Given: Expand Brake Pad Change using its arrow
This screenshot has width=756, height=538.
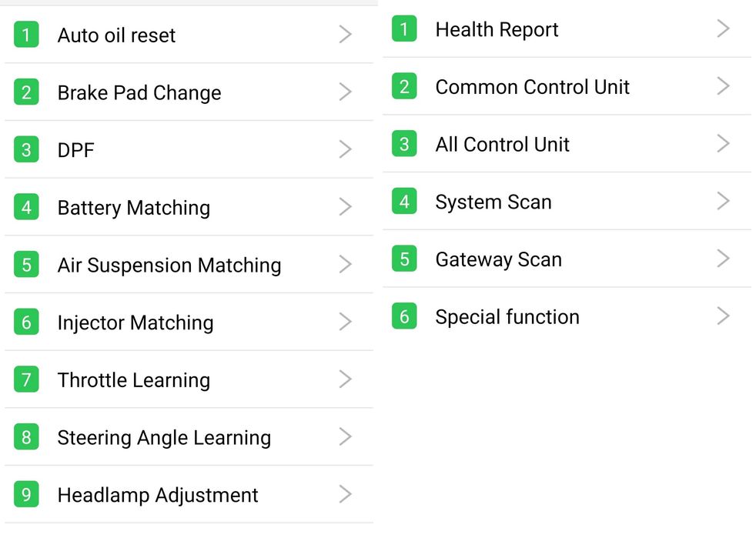Looking at the screenshot, I should (x=346, y=92).
